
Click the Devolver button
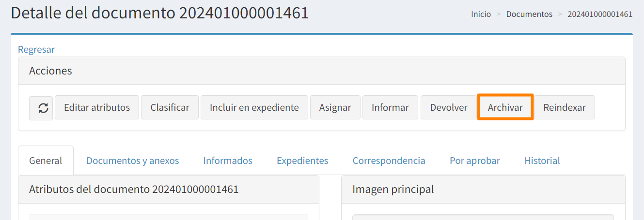pyautogui.click(x=449, y=107)
